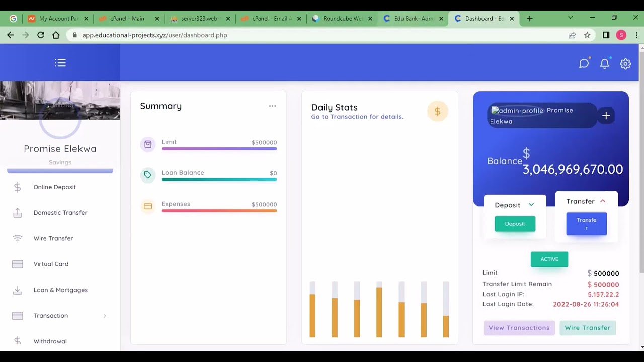Image resolution: width=644 pixels, height=362 pixels.
Task: Click the dollar icon beside Withdrawal
Action: coord(18,341)
